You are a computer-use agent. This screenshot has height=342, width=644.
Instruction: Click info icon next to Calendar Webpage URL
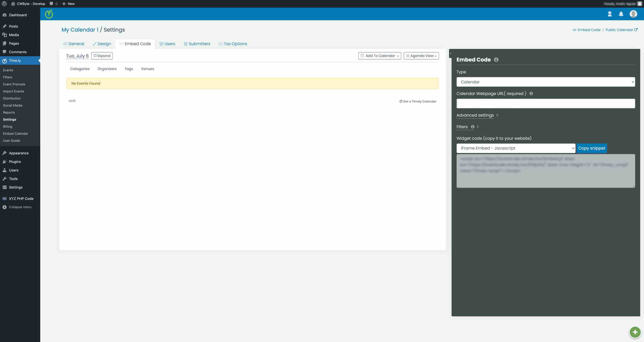[531, 94]
